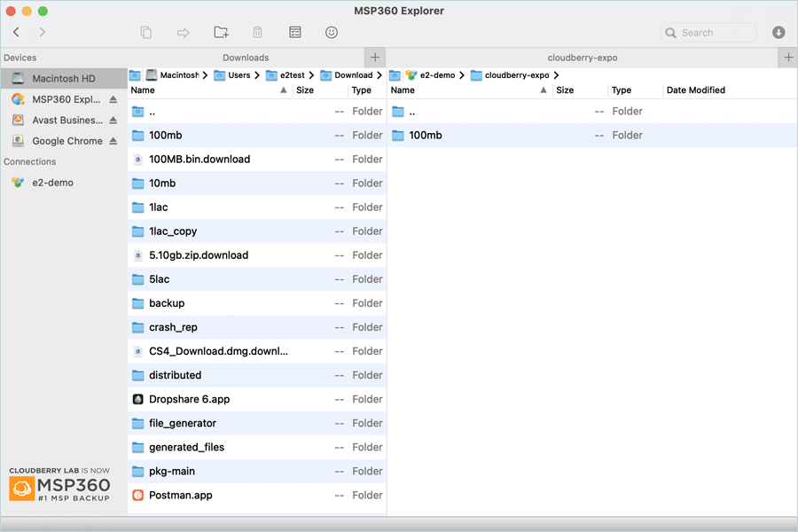The height and width of the screenshot is (532, 798).
Task: Switch to the cloudberry-expo tab
Action: click(x=582, y=58)
